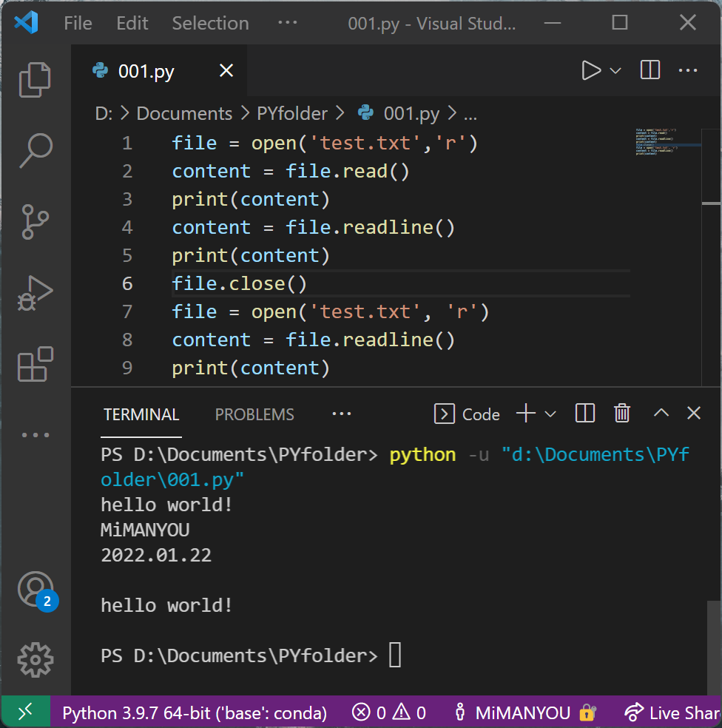Image resolution: width=722 pixels, height=728 pixels.
Task: Maximize the terminal panel size
Action: pos(661,414)
